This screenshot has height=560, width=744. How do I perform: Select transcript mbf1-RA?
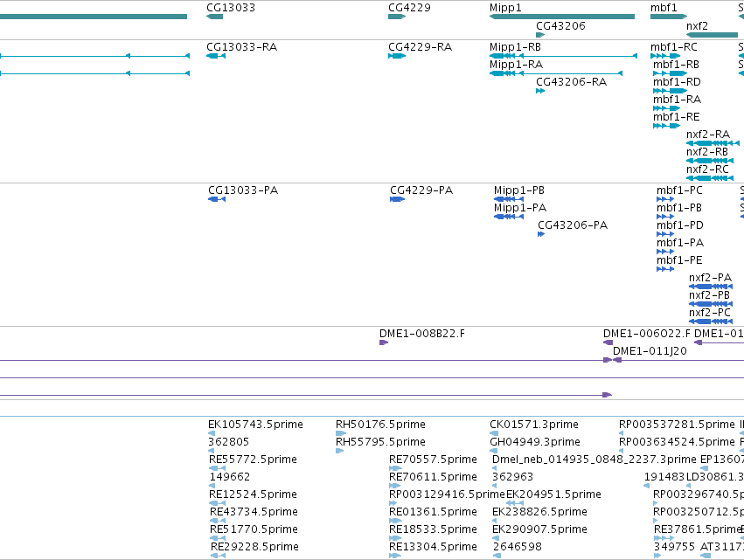[x=677, y=99]
